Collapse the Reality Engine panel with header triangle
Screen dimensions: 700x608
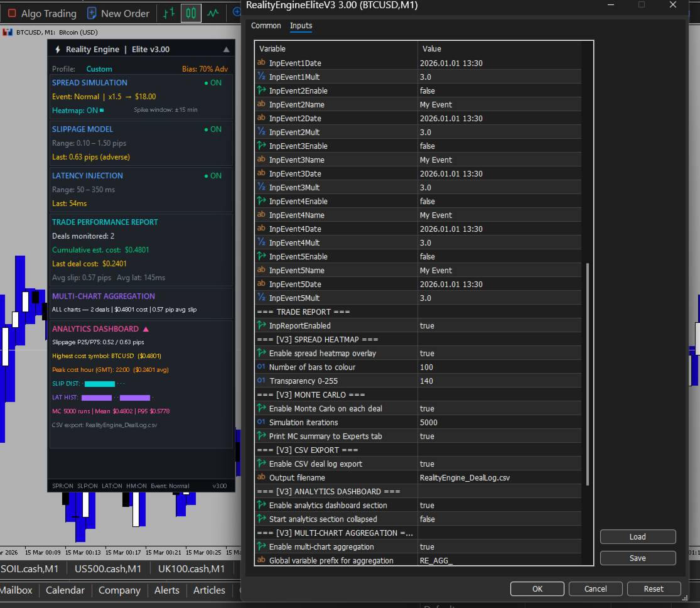226,50
